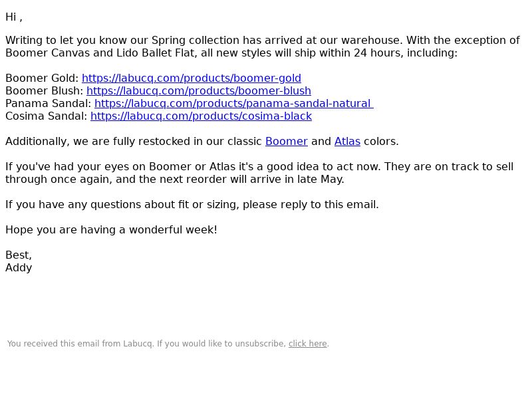Click the 'Cosima Sandal:' label text
This screenshot has height=399, width=532.
coord(47,116)
